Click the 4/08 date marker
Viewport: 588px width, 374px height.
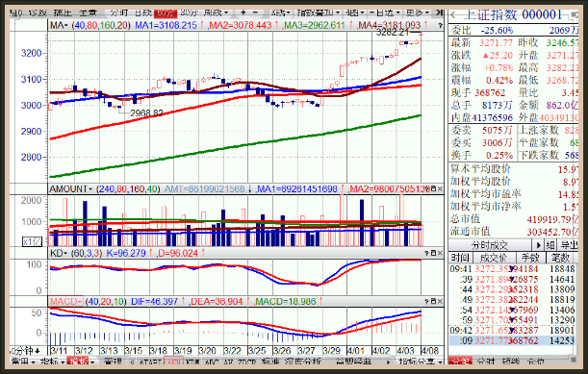click(x=430, y=351)
